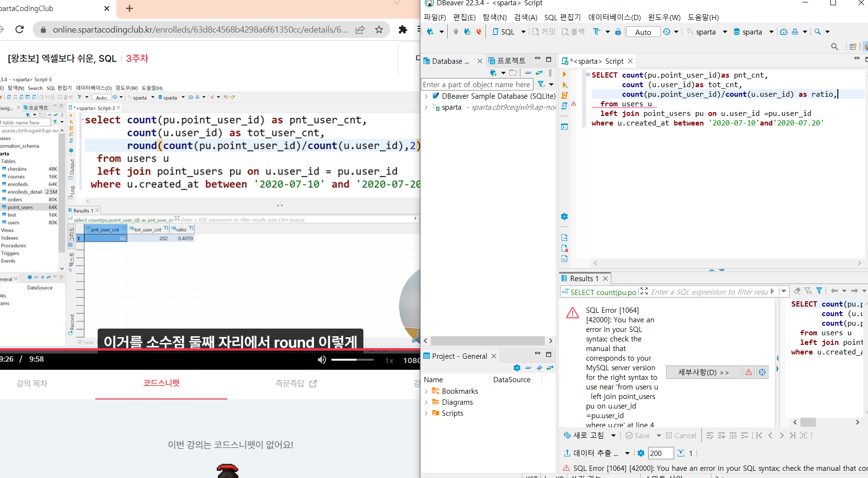868x478 pixels.
Task: Open the 파일(F) menu
Action: pyautogui.click(x=435, y=17)
